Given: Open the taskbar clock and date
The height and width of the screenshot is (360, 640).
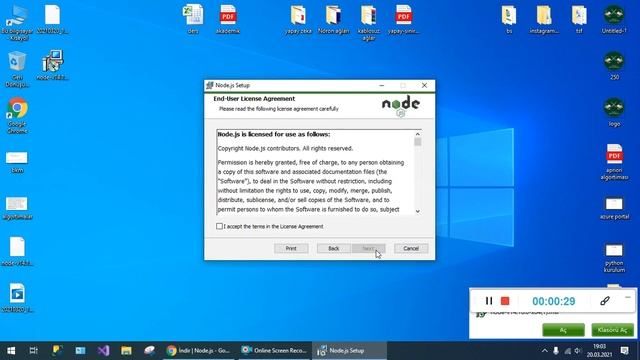Looking at the screenshot, I should click(x=600, y=351).
